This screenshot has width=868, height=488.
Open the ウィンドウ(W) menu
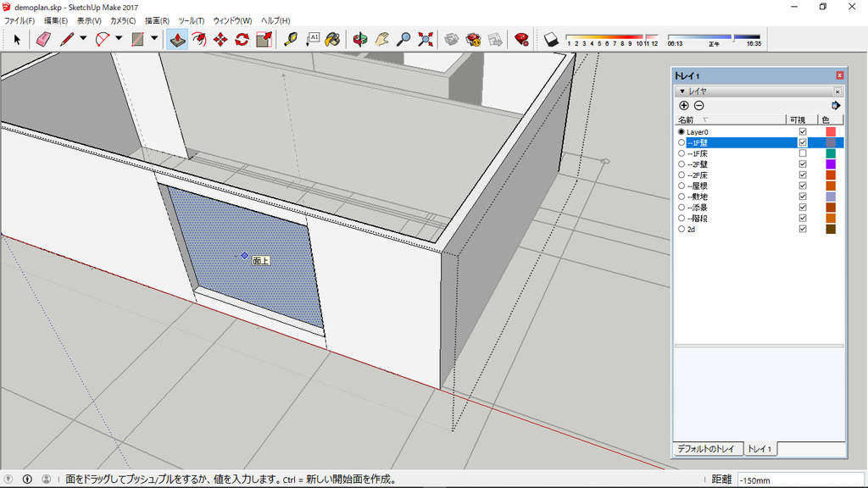(232, 20)
